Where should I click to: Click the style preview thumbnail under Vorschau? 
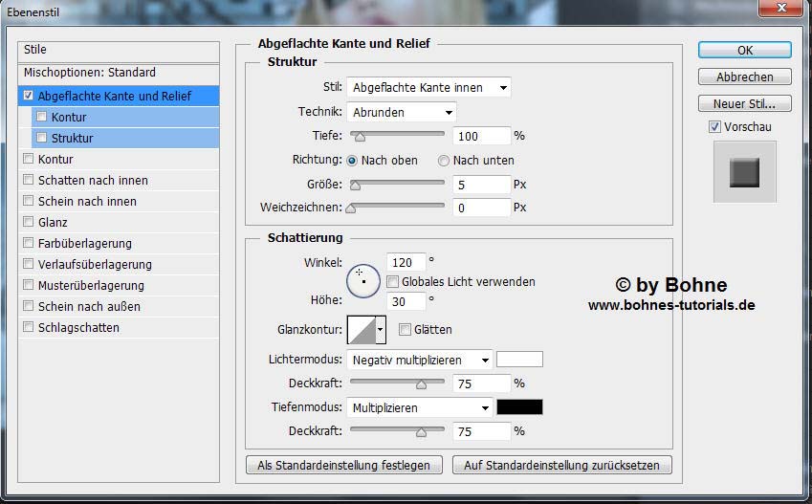pyautogui.click(x=744, y=172)
